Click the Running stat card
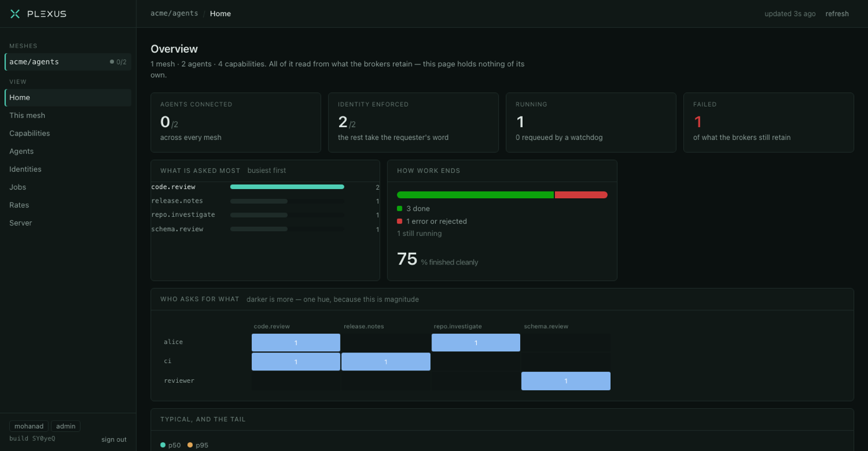The image size is (868, 451). [x=591, y=123]
